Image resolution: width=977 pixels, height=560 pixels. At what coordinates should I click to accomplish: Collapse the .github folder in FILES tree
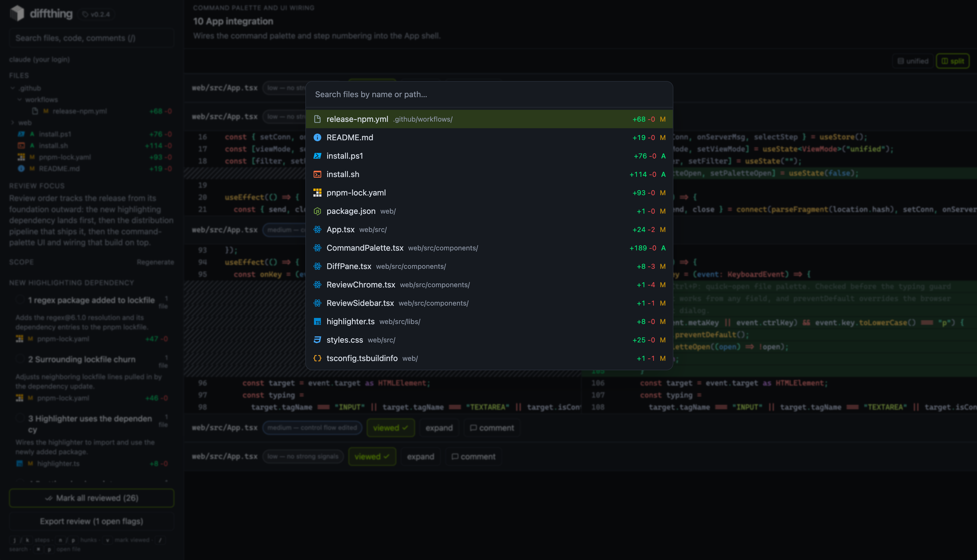pyautogui.click(x=13, y=88)
